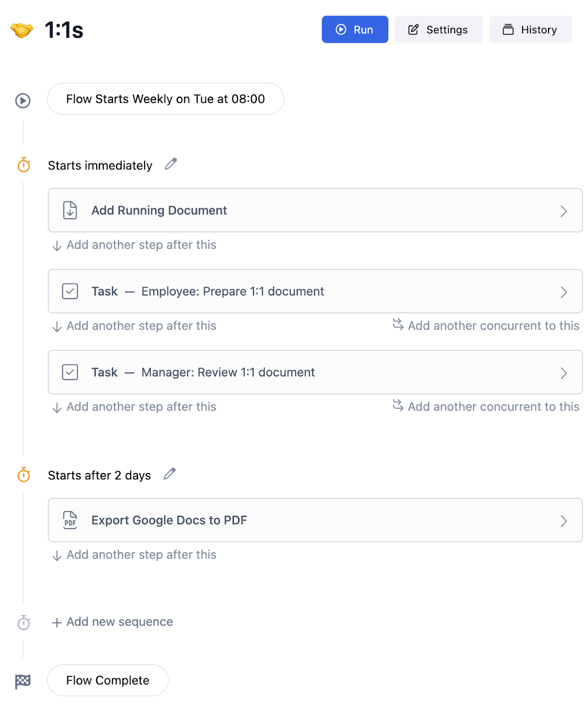Click the orange timer icon for Starts after 2 days

point(24,475)
